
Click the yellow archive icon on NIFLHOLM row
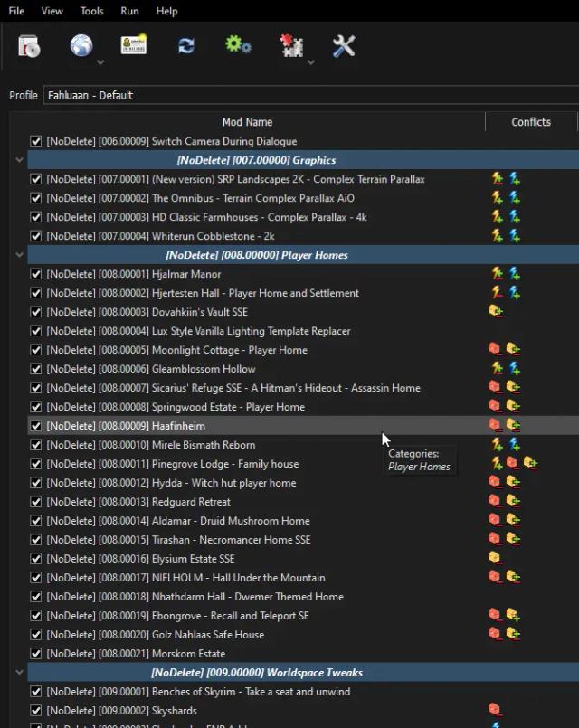pyautogui.click(x=513, y=577)
